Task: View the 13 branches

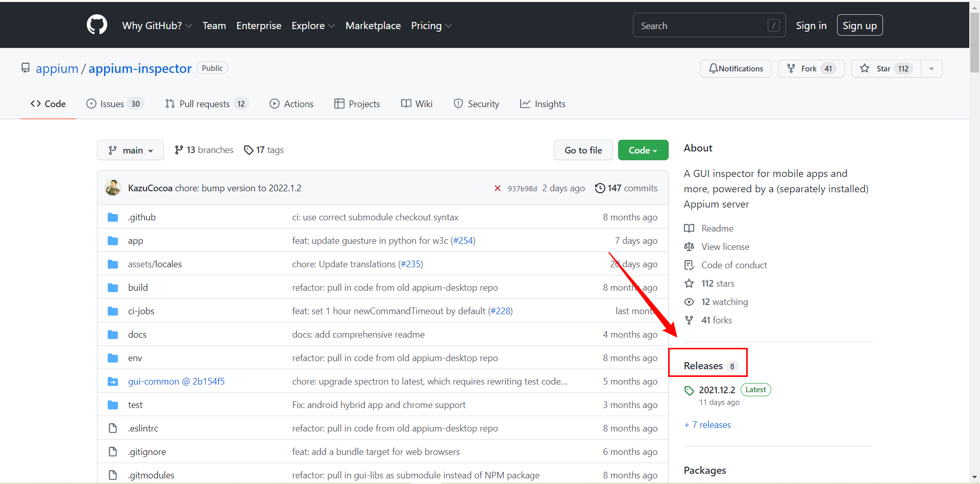Action: click(204, 150)
